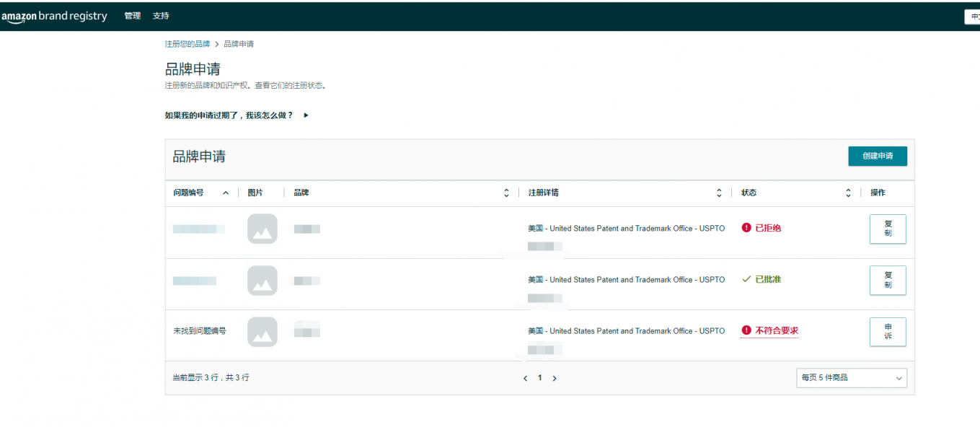Sort by 问题编号 column arrow

226,193
